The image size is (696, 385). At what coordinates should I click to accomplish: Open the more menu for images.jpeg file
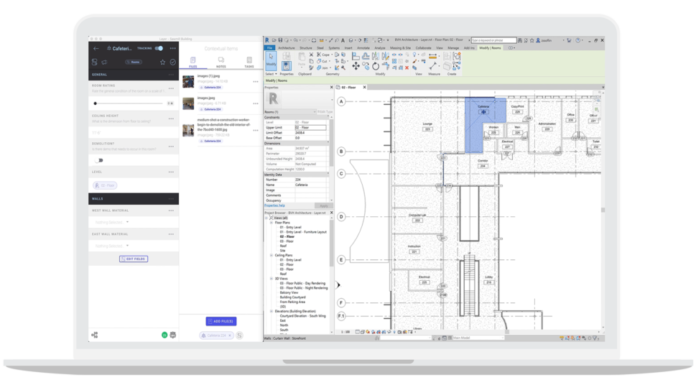click(x=255, y=103)
